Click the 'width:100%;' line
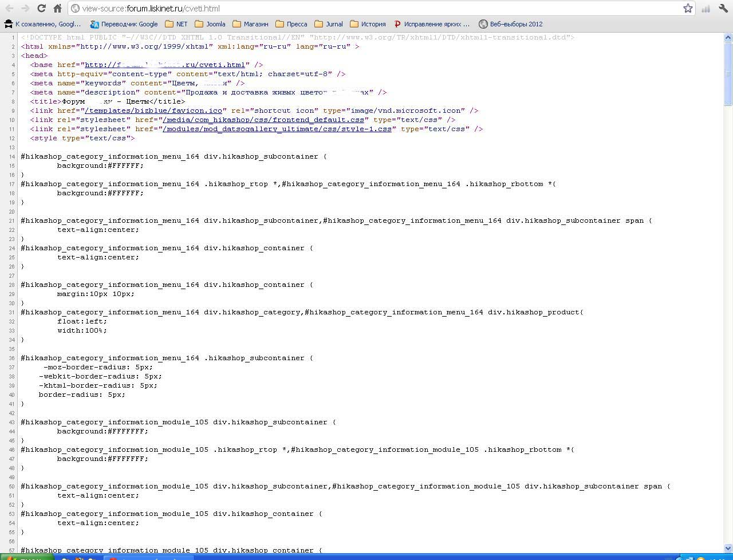 [82, 330]
